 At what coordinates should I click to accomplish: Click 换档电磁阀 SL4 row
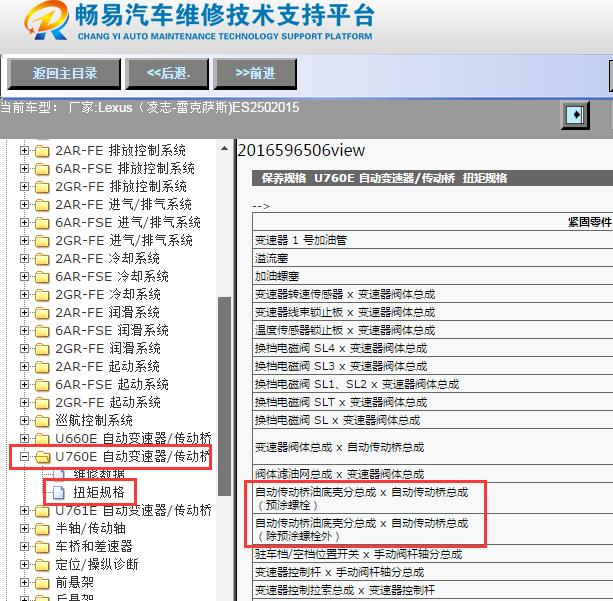point(433,348)
